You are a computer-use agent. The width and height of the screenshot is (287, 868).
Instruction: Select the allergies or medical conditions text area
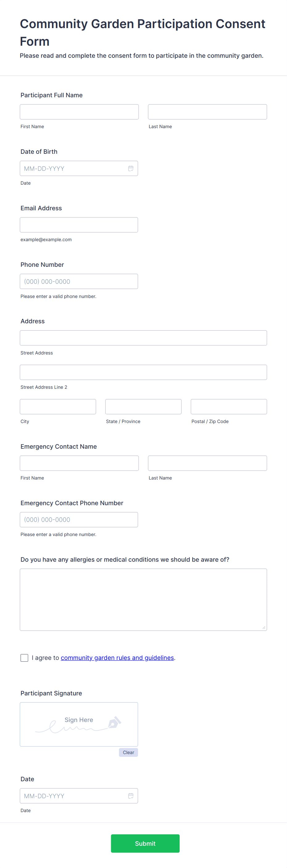coord(143,600)
